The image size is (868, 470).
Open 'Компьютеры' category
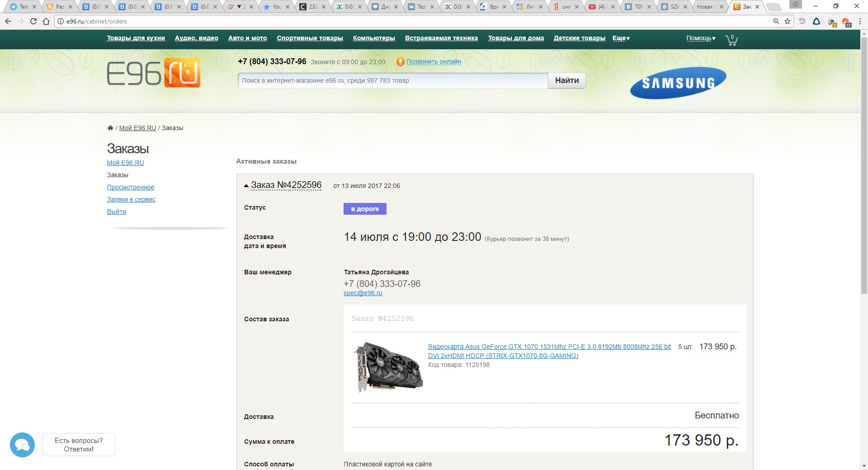(374, 38)
